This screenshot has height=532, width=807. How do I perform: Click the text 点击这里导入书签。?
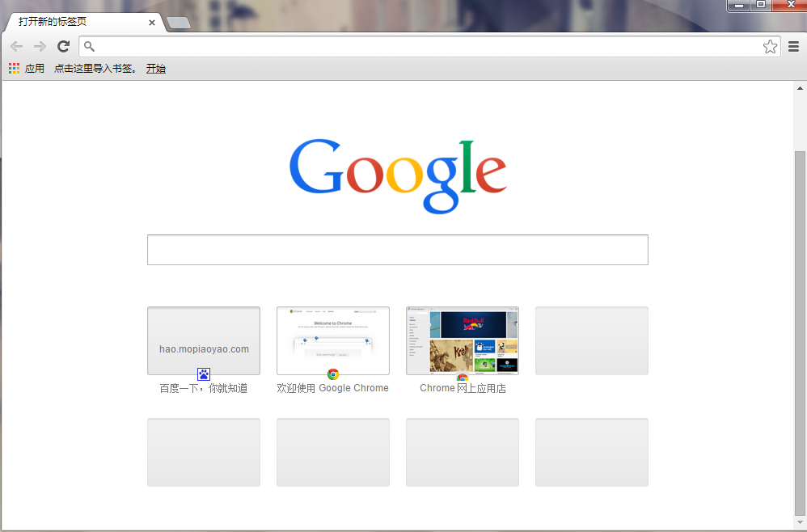pos(96,69)
